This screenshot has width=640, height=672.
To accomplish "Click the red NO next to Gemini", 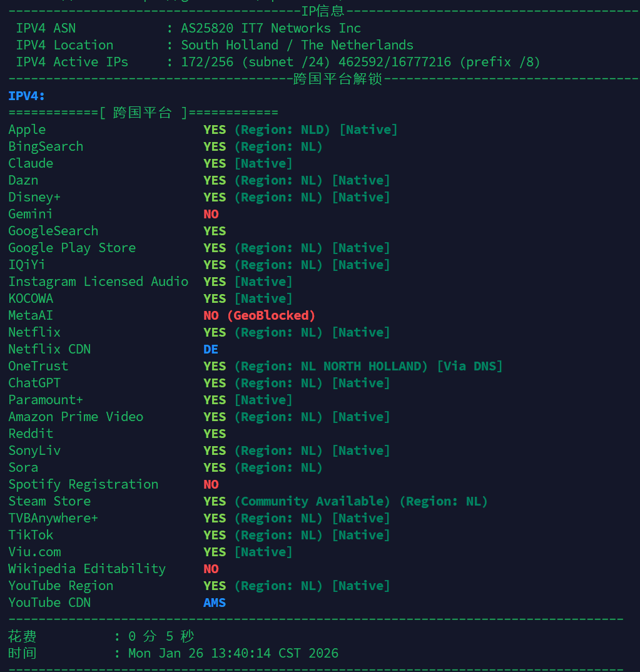I will click(211, 214).
